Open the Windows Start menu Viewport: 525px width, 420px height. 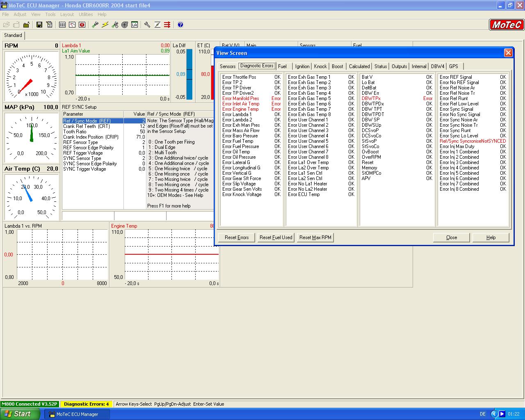pos(20,414)
